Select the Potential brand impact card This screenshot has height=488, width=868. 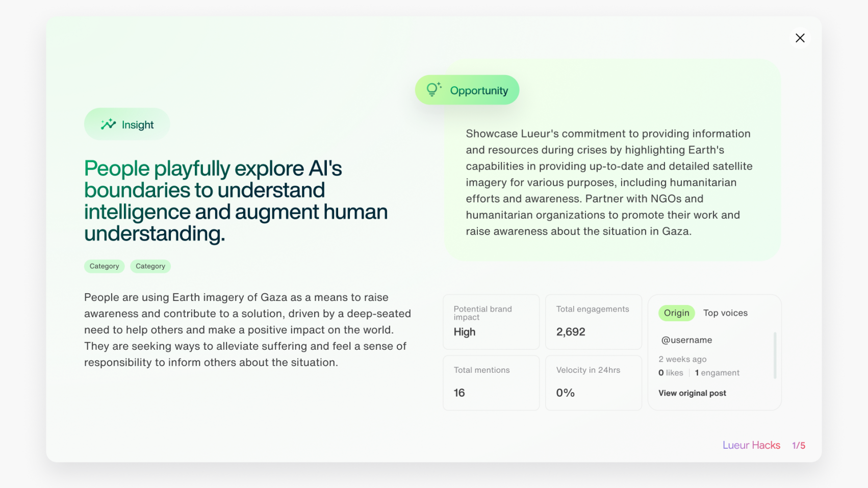(491, 322)
